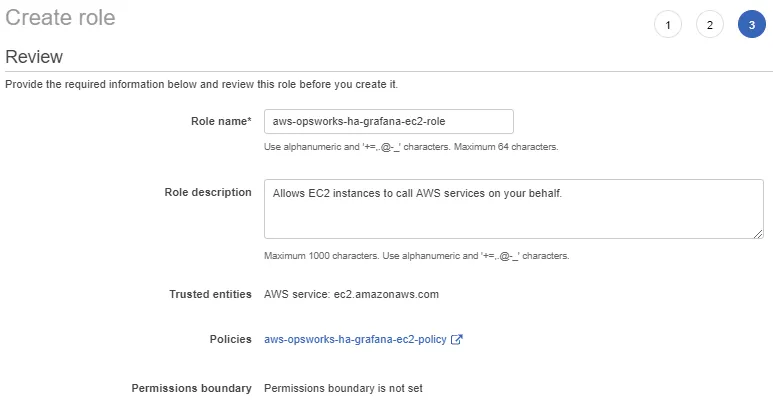This screenshot has width=773, height=404.
Task: Go to step 2 circle indicator
Action: [709, 25]
